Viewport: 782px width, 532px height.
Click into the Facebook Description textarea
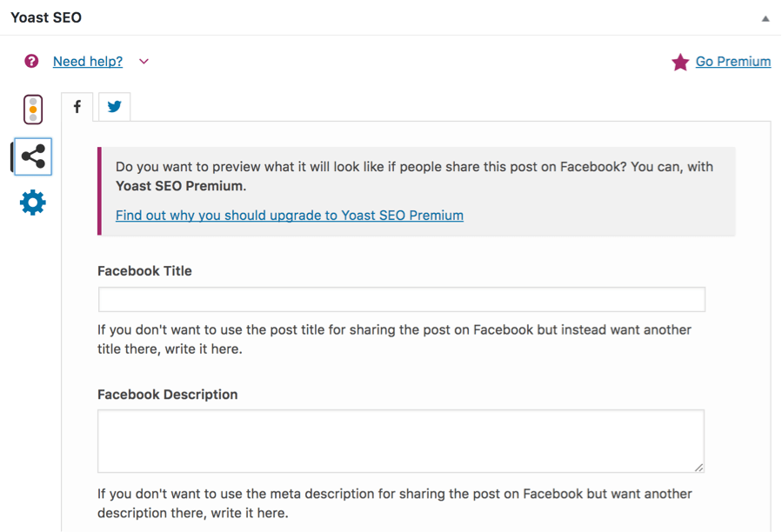pyautogui.click(x=401, y=442)
